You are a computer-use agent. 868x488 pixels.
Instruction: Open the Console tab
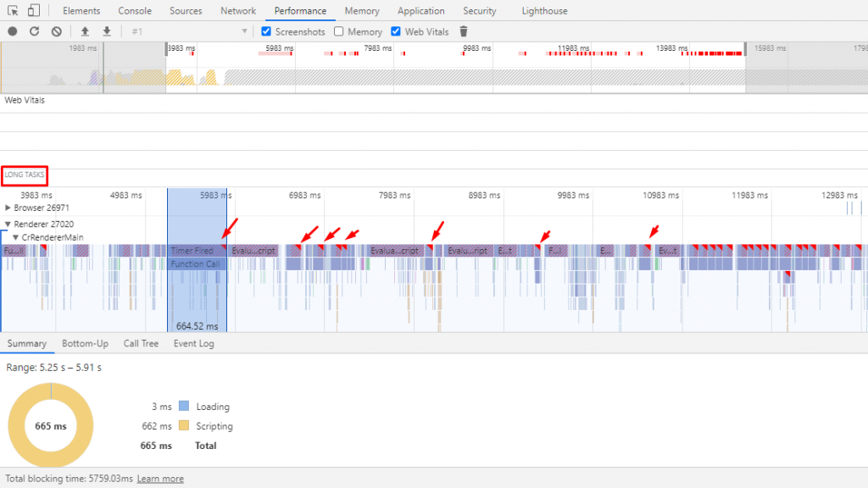click(135, 10)
